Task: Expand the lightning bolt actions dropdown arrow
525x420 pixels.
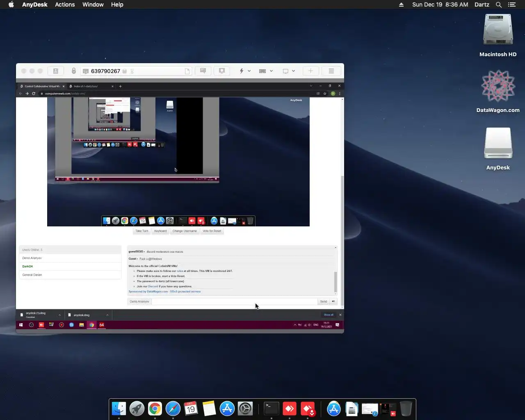Action: pyautogui.click(x=249, y=71)
